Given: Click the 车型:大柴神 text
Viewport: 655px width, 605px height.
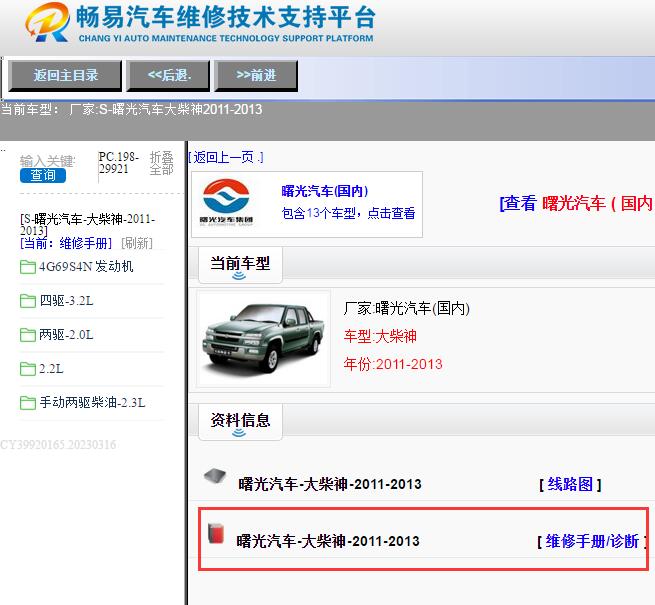Looking at the screenshot, I should pos(380,336).
